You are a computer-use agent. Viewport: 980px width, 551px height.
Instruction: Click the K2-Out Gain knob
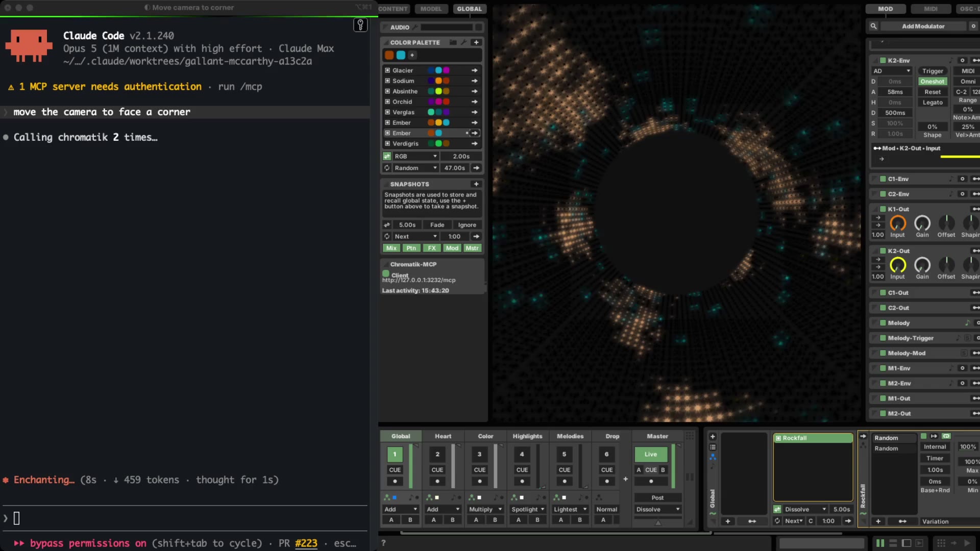922,265
